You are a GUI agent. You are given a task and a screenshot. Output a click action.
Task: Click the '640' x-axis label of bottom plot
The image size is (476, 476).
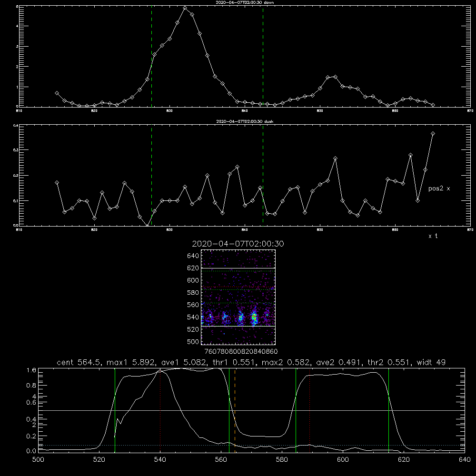coord(465,460)
